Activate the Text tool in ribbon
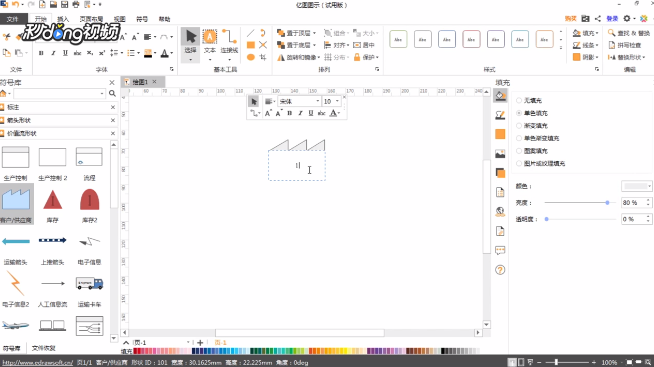This screenshot has width=654, height=367. click(x=210, y=41)
